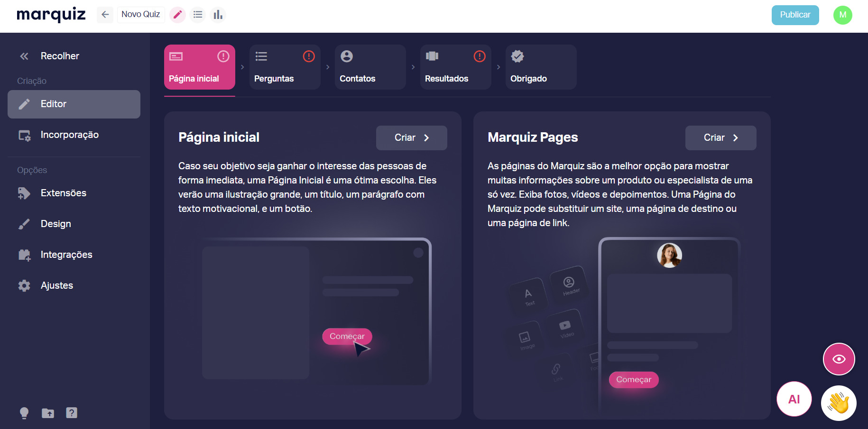Open the list view icon in header
This screenshot has width=868, height=429.
pyautogui.click(x=198, y=15)
